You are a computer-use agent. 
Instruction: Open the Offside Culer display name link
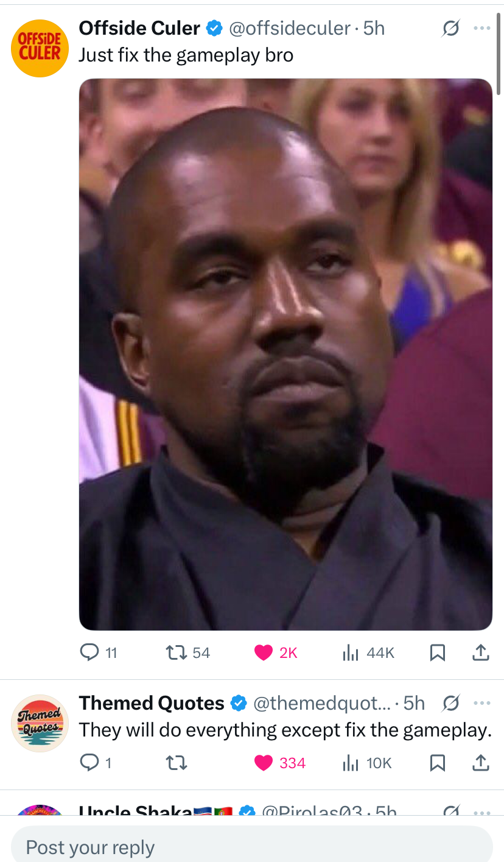(x=139, y=28)
